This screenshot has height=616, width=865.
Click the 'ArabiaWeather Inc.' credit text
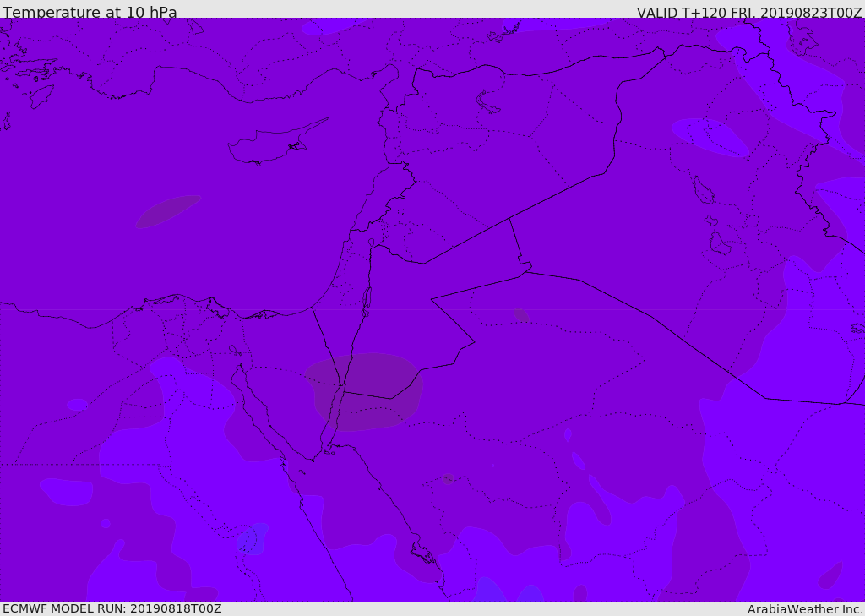pos(804,609)
